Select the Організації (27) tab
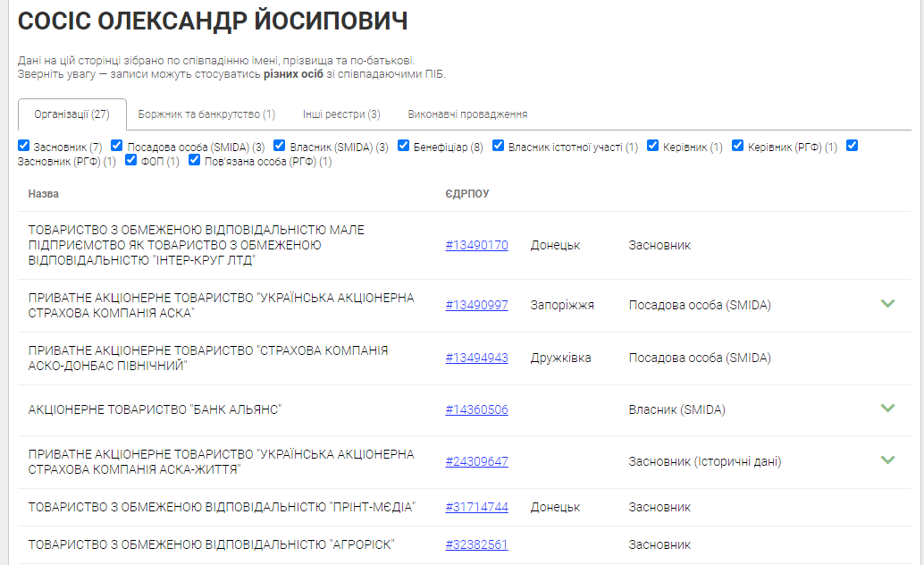Viewport: 924px width, 565px height. [x=71, y=114]
